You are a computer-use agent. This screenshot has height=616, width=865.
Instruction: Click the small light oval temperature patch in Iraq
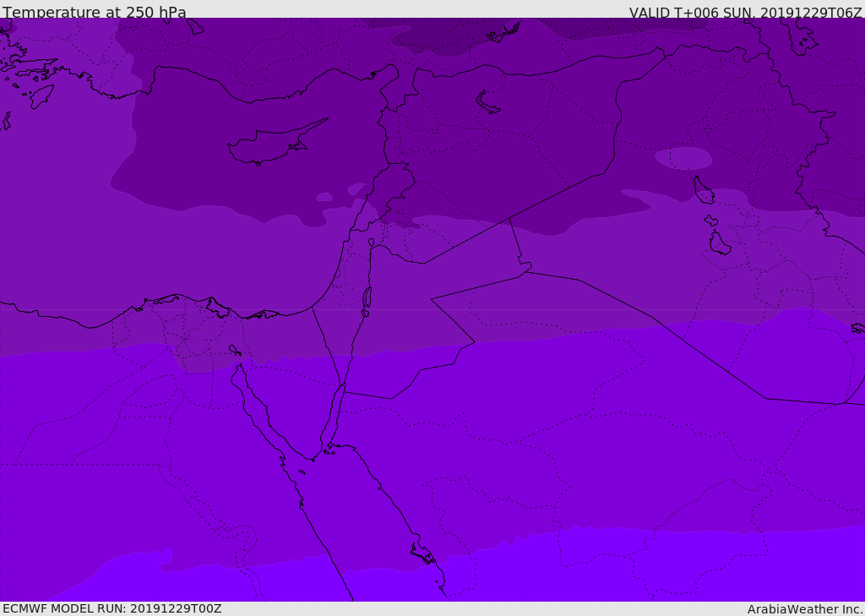click(x=683, y=158)
